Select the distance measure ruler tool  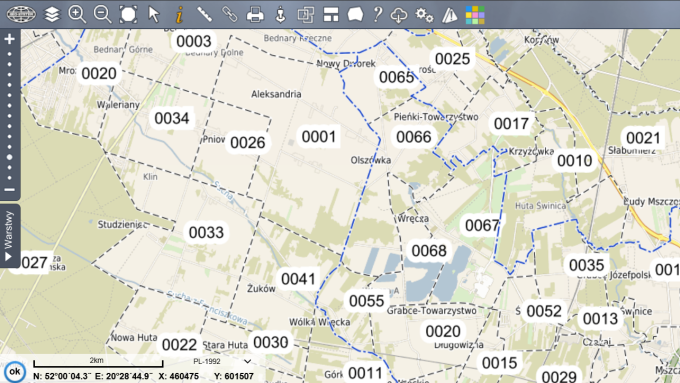[204, 15]
